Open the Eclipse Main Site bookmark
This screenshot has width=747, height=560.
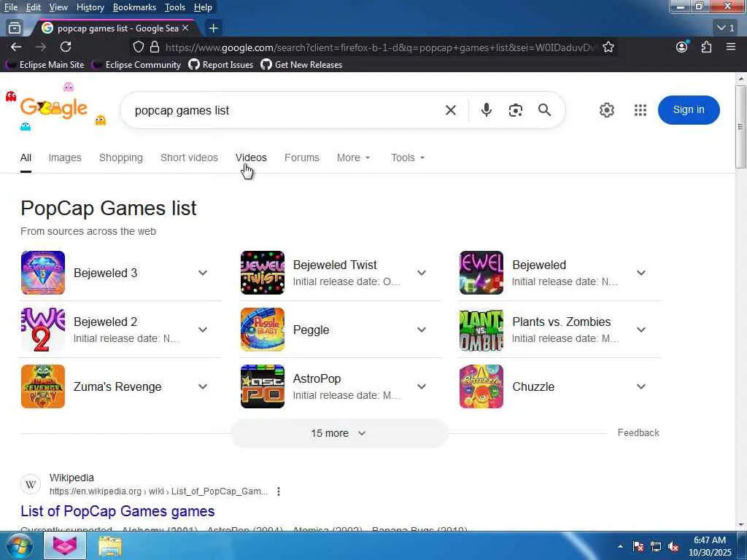tap(44, 64)
